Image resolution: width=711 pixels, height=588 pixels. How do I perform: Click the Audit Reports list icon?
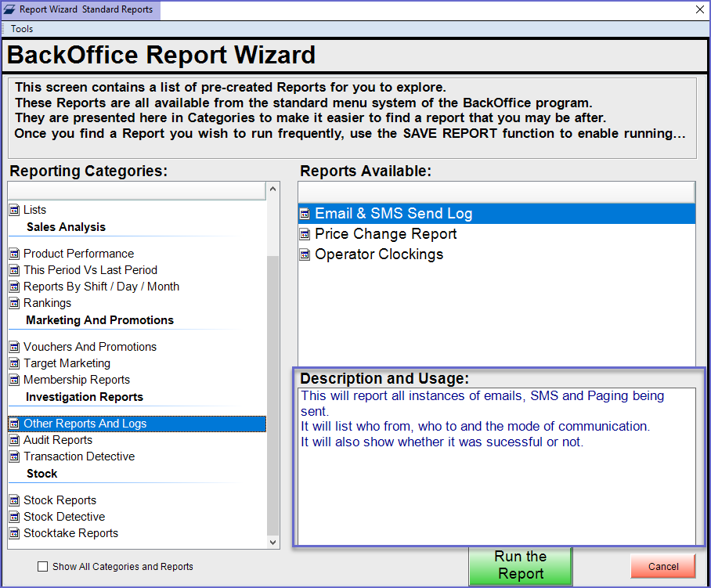14,440
